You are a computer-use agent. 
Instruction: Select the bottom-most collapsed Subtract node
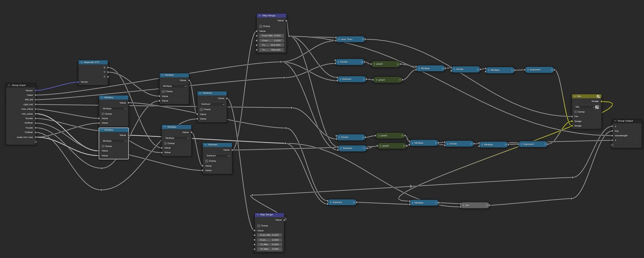(342, 202)
